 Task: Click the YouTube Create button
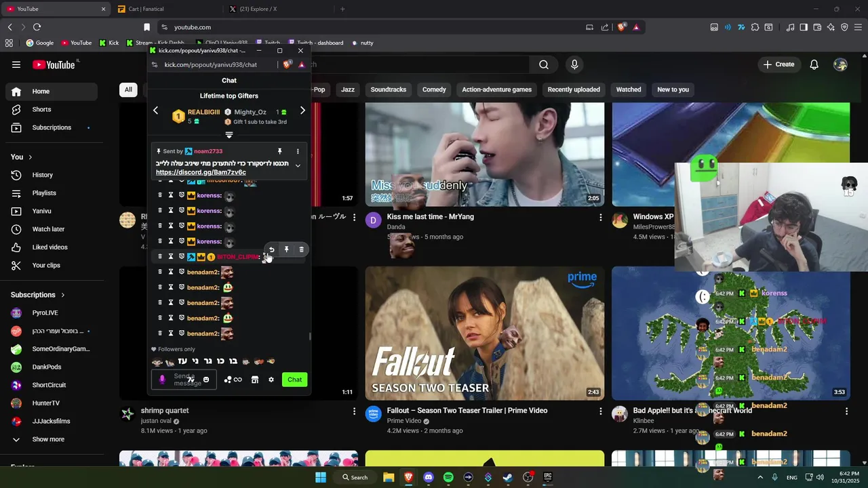[x=778, y=64]
